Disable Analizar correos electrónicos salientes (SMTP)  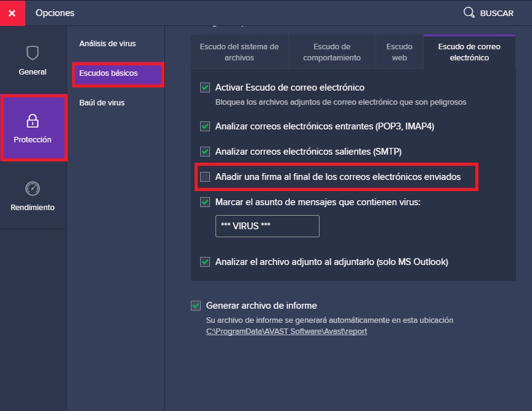(x=205, y=151)
